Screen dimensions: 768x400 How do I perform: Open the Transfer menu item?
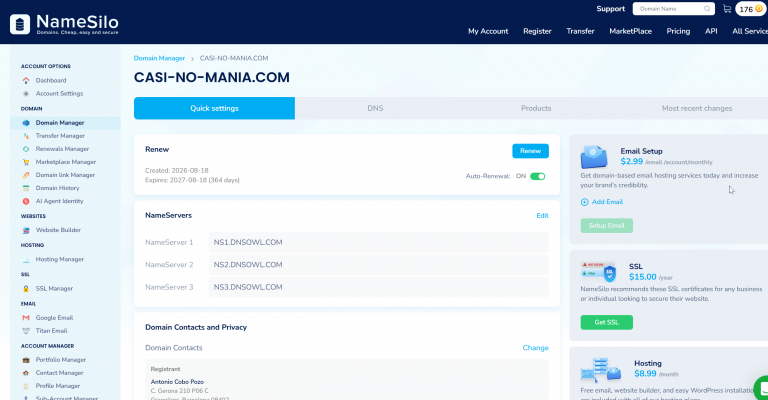pyautogui.click(x=580, y=31)
